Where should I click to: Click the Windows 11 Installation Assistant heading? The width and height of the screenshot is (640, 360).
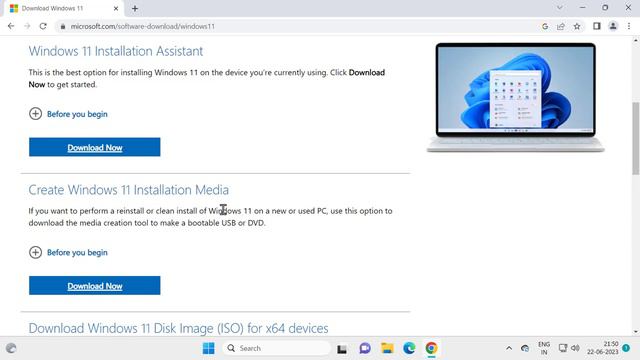pyautogui.click(x=116, y=51)
